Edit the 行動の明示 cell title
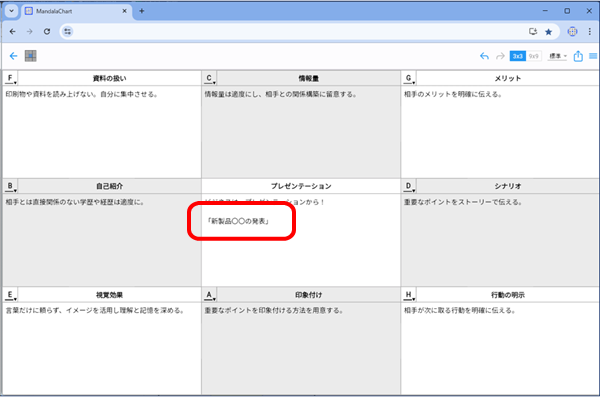 507,295
